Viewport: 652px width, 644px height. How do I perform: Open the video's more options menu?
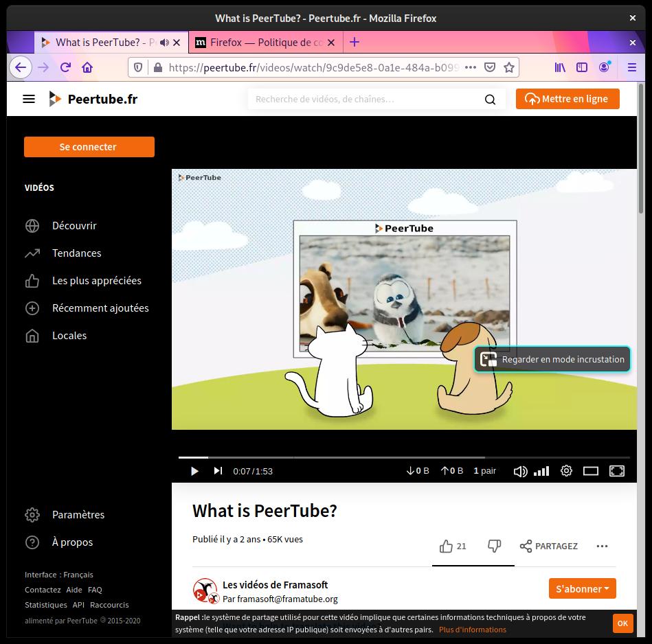coord(602,546)
